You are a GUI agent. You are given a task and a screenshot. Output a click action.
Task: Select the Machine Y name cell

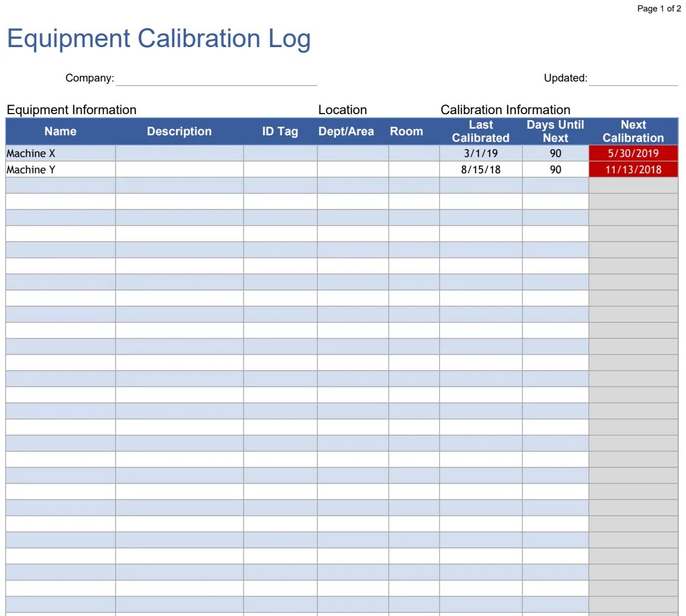(x=60, y=170)
